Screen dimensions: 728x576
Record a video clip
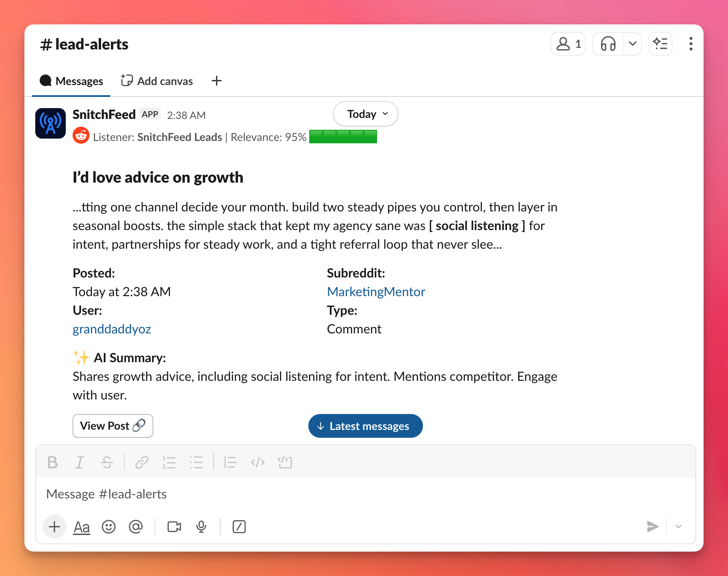click(x=174, y=527)
